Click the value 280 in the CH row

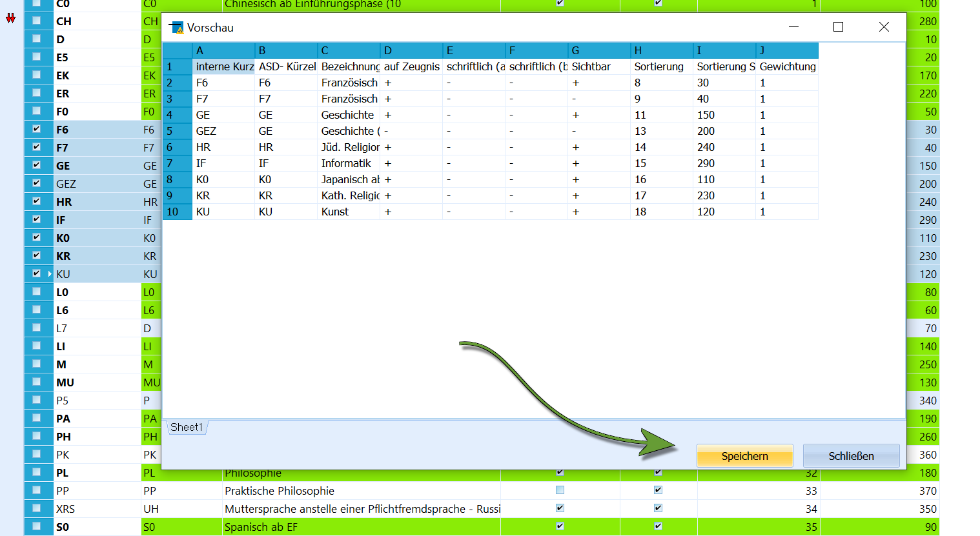click(928, 21)
